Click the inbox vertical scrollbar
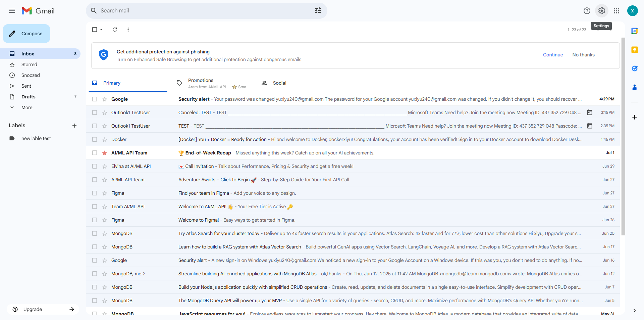This screenshot has height=320, width=644. [x=623, y=136]
